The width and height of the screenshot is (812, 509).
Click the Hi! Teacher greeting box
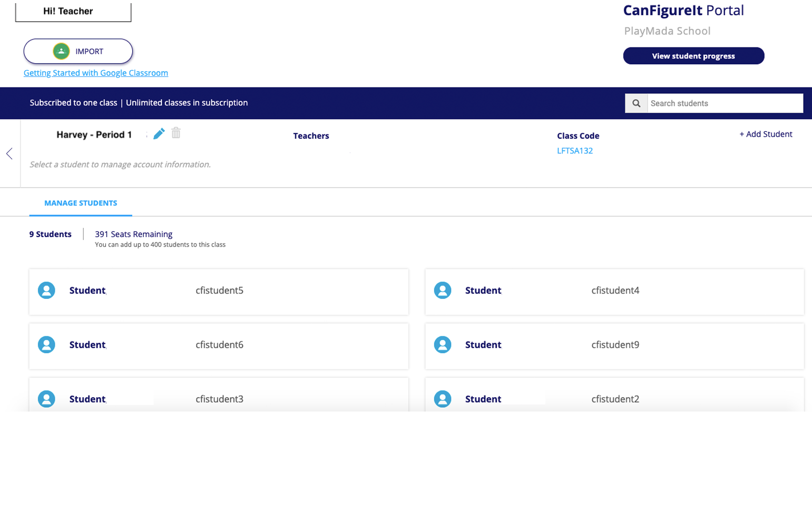tap(73, 11)
